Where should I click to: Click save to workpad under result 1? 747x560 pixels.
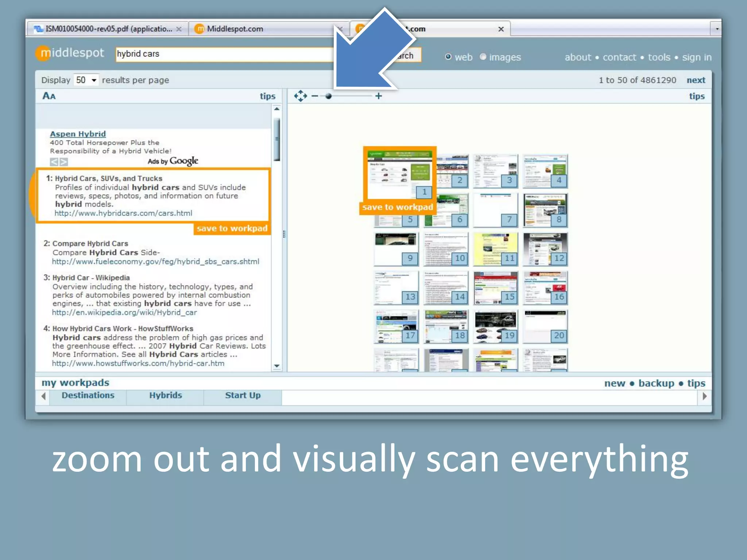pos(232,229)
